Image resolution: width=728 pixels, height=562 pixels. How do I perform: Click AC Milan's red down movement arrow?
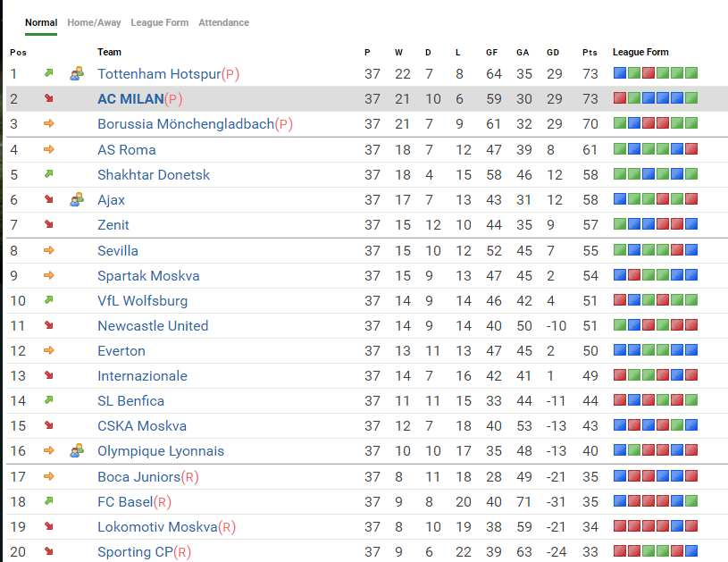pyautogui.click(x=48, y=98)
